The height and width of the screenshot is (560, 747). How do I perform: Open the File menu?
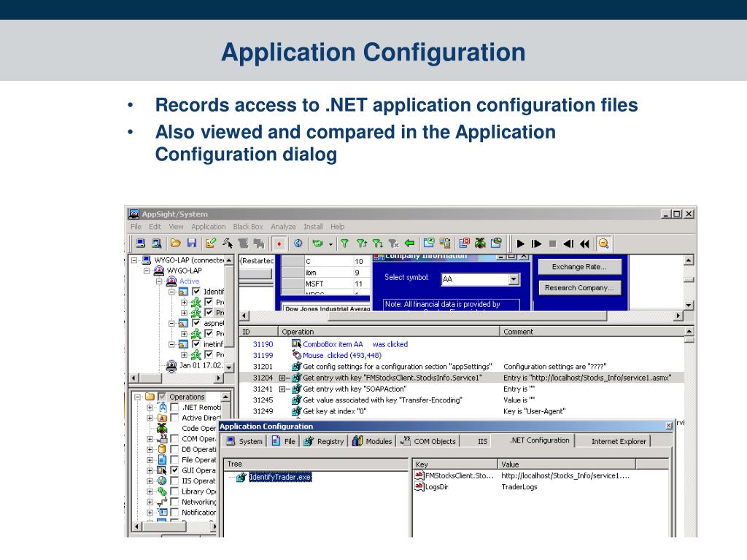136,227
